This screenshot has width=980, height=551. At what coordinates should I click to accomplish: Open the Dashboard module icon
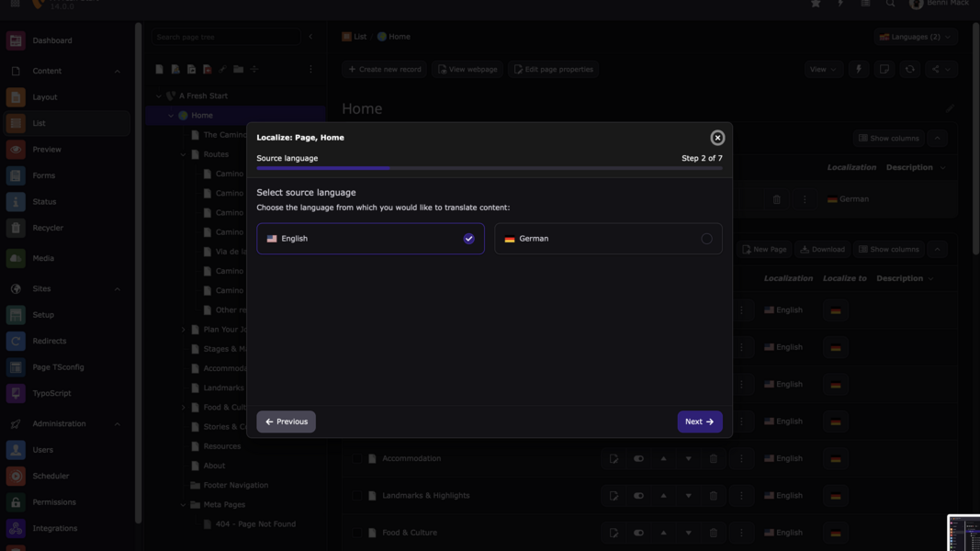click(16, 40)
